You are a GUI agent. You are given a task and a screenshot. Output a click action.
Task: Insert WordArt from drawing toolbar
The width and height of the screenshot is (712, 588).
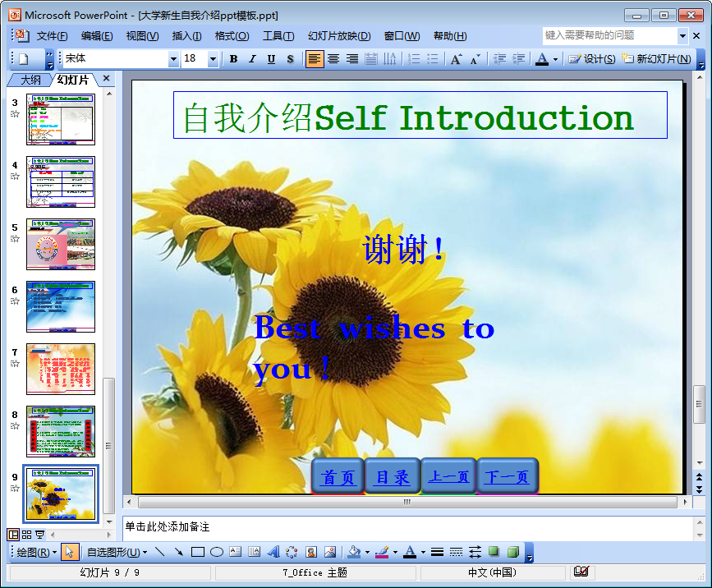pyautogui.click(x=273, y=552)
